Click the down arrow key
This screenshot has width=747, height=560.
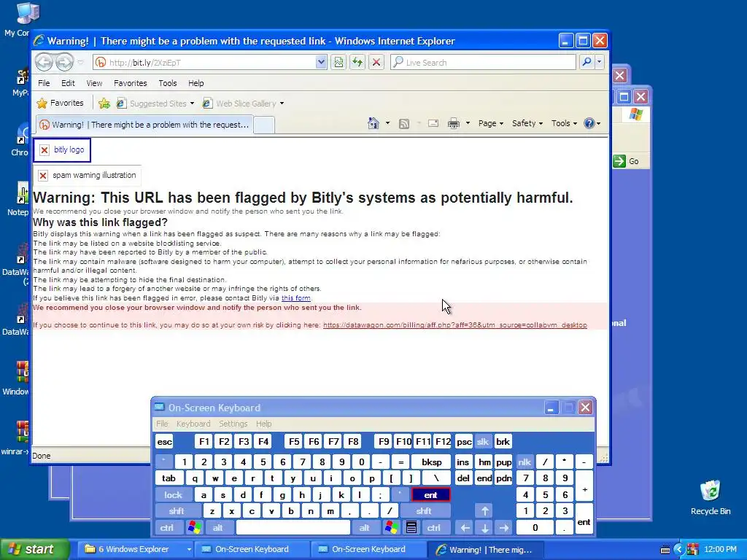click(x=485, y=528)
